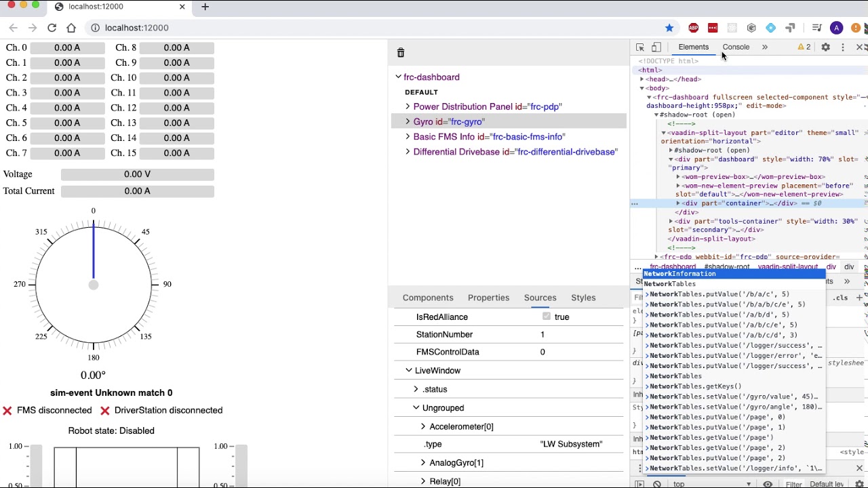Open console settings gear at bottom
Viewport: 868px width, 488px height.
coord(859,484)
